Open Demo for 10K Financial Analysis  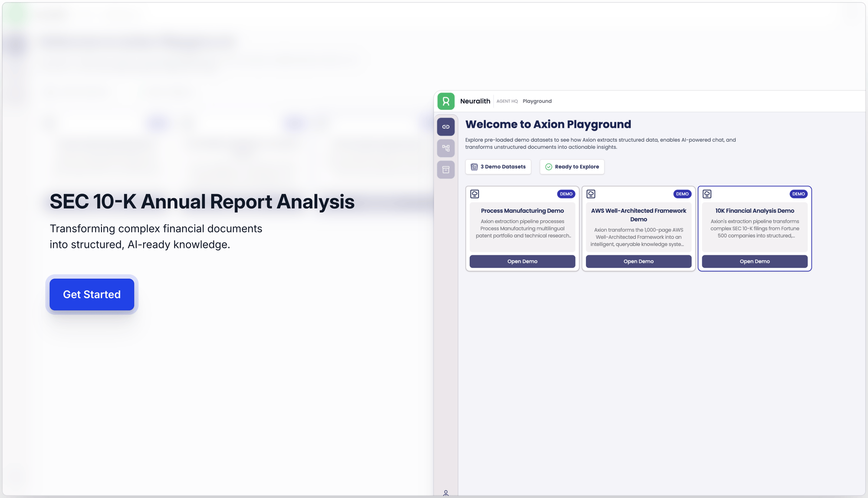tap(754, 261)
